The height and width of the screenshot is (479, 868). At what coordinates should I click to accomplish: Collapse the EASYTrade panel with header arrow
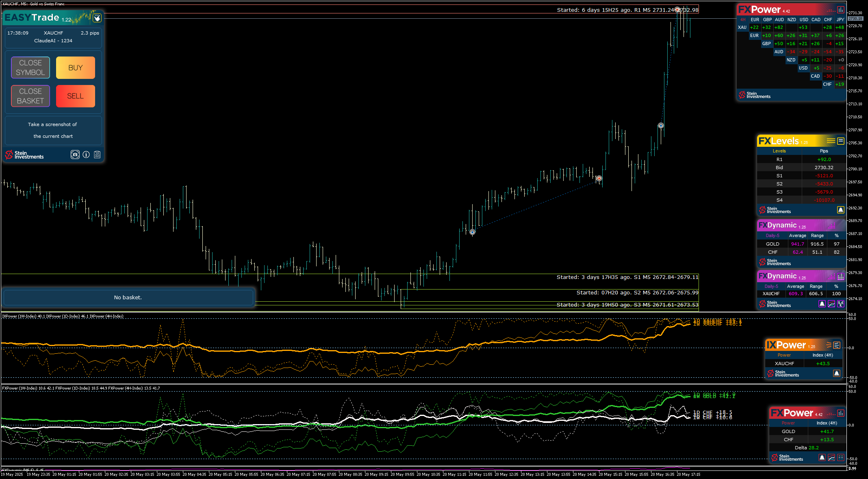pyautogui.click(x=97, y=18)
